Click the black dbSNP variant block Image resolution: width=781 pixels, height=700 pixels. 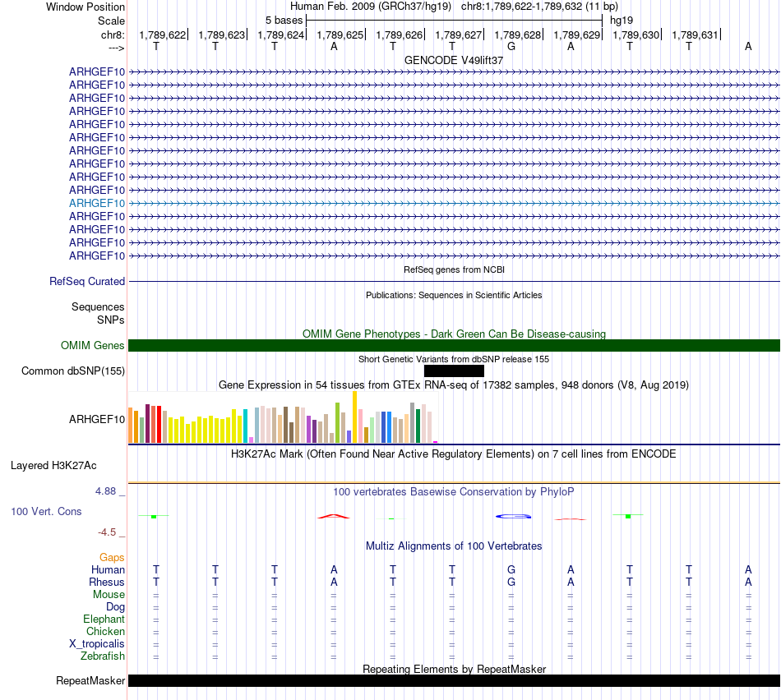point(454,371)
